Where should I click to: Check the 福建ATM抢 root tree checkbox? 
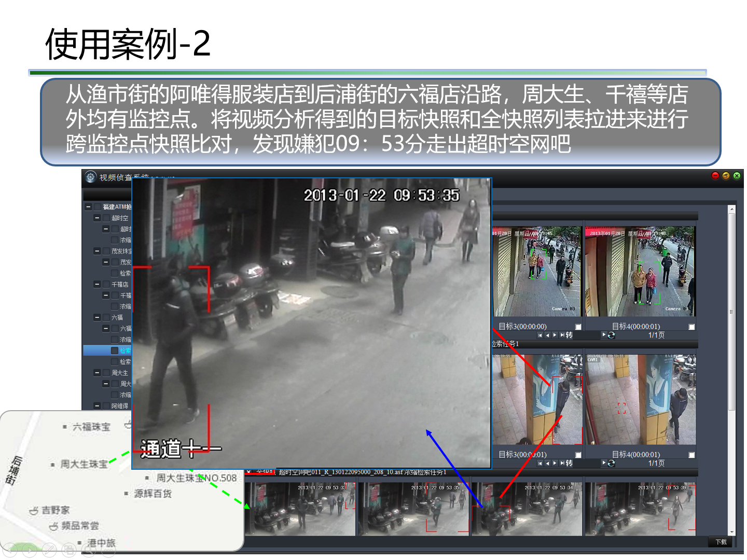point(97,207)
